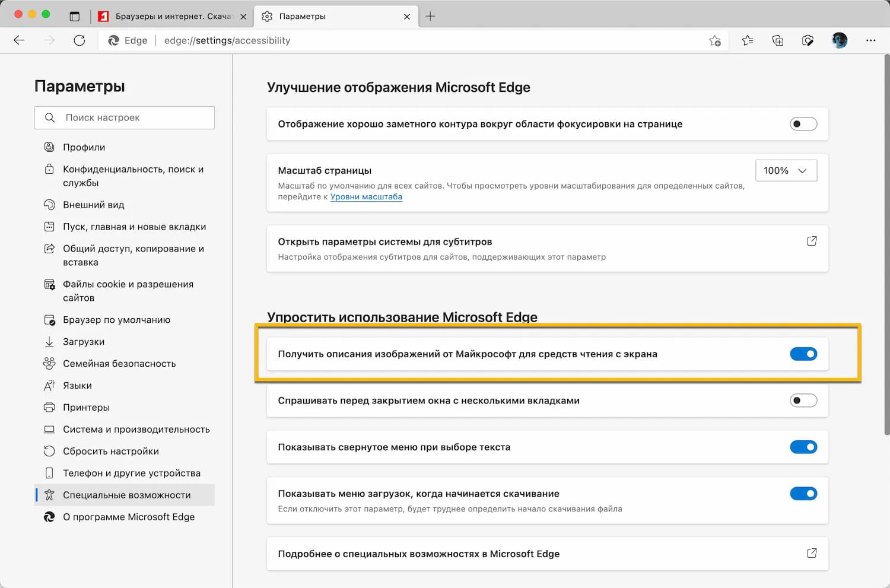890x588 pixels.
Task: Open Профили settings section in sidebar
Action: tap(84, 147)
